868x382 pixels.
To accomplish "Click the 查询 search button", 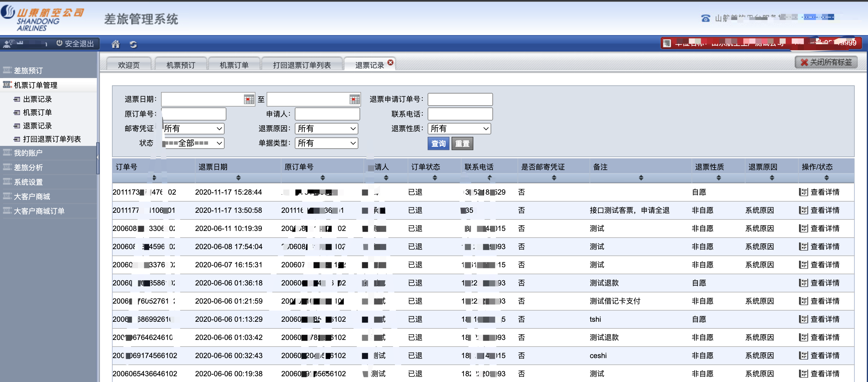I will pos(438,143).
